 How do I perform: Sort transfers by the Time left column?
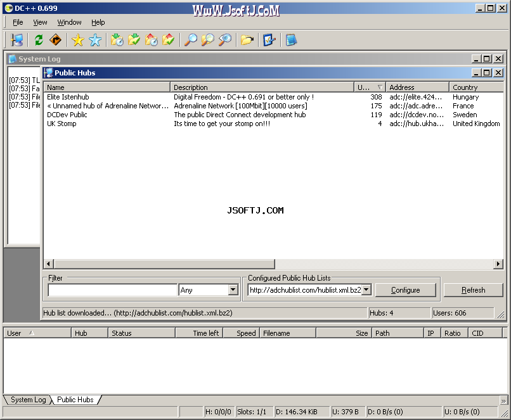(199, 333)
